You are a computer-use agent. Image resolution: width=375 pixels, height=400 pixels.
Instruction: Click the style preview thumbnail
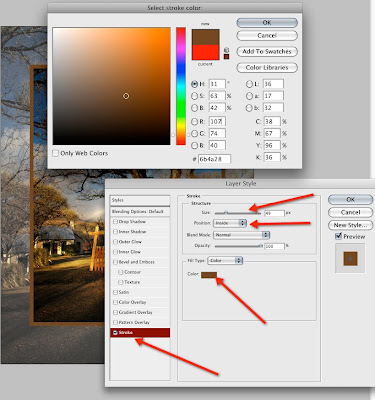[x=350, y=258]
